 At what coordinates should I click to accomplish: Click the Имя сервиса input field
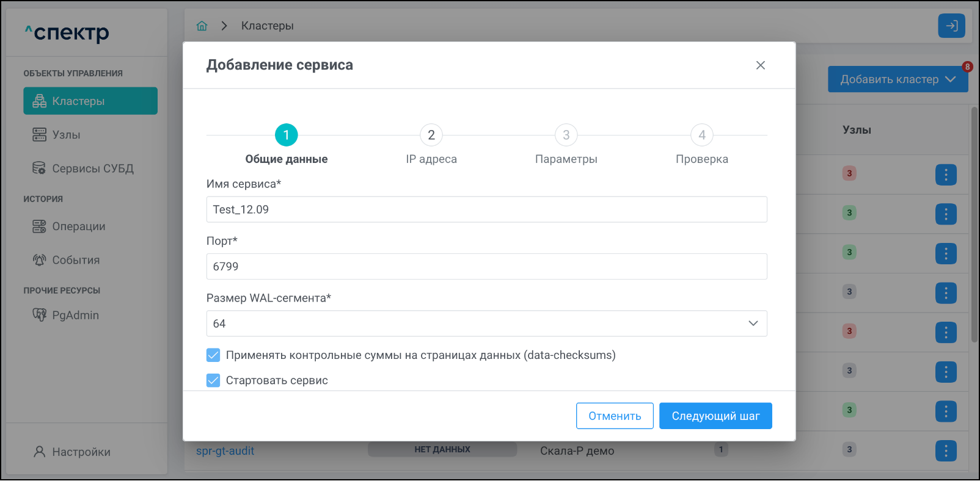486,209
